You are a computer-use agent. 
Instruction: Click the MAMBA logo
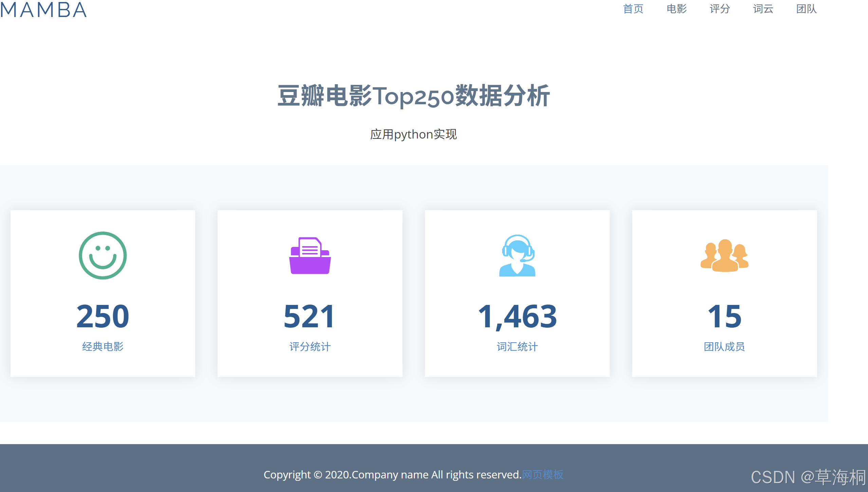(43, 10)
